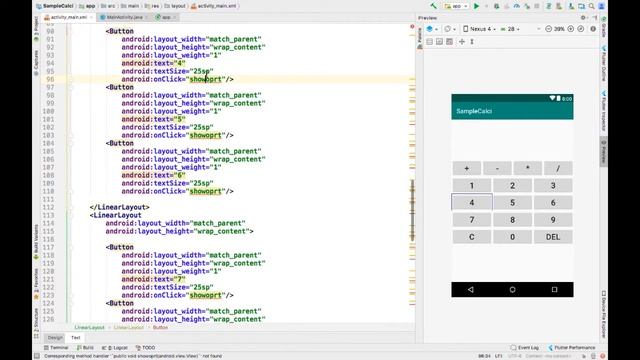Screen dimensions: 640x360
Task: Click </LinearLayout> closing tag on line 112
Action: (120, 207)
